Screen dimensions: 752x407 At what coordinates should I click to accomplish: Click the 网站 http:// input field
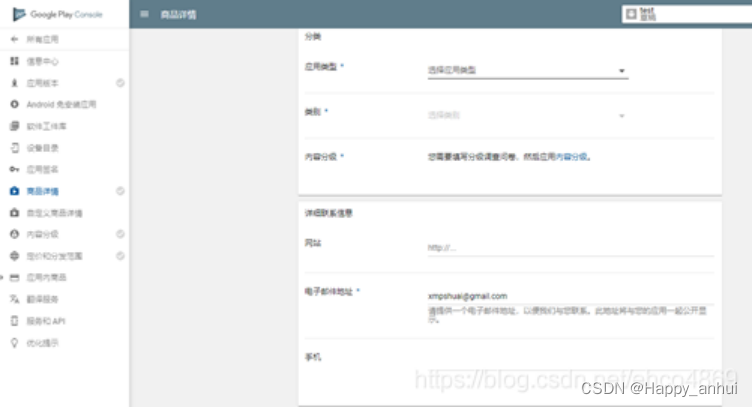pos(570,248)
